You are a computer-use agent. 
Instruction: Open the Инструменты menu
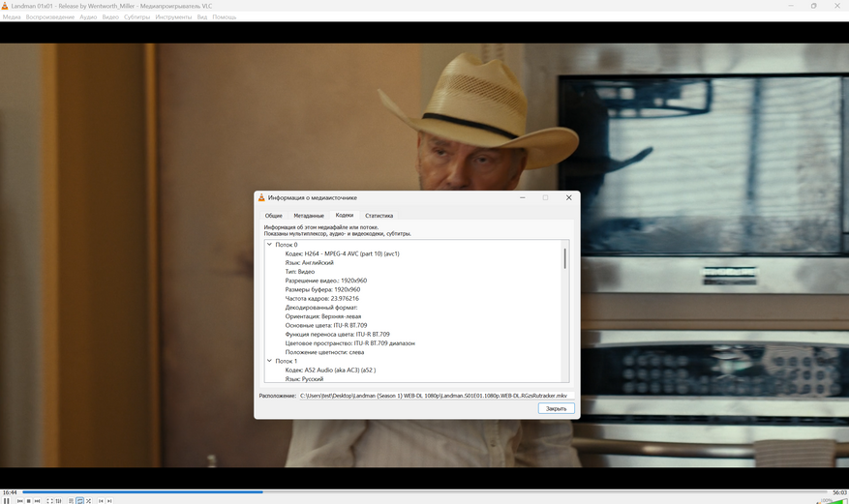[x=173, y=16]
